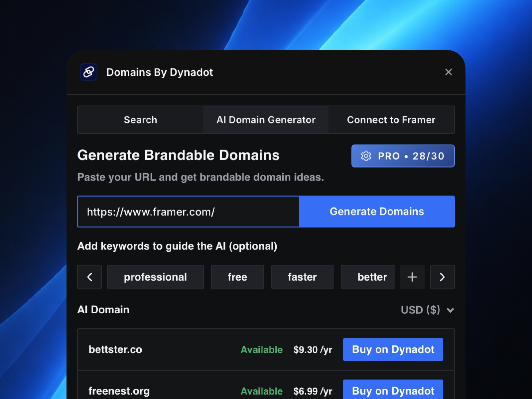Click the left arrow in the keyword row

tap(89, 277)
